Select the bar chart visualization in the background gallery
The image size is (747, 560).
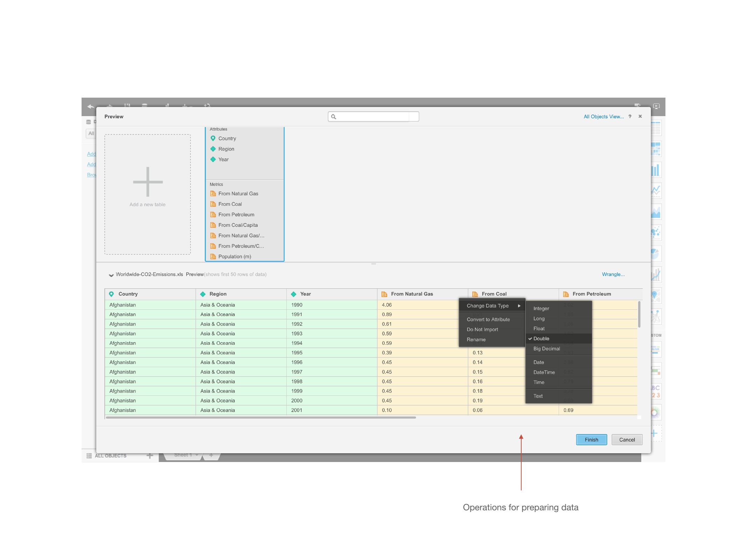tap(656, 170)
